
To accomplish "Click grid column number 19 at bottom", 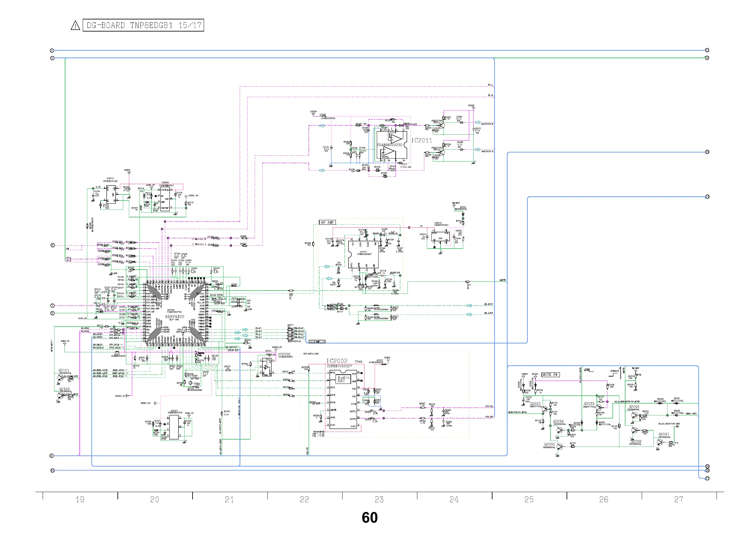I will click(x=80, y=500).
